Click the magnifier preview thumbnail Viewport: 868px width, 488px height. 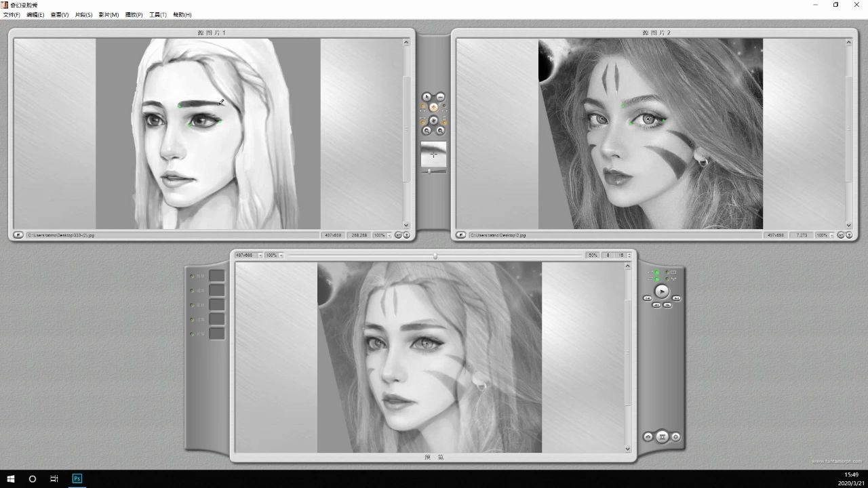[x=433, y=154]
